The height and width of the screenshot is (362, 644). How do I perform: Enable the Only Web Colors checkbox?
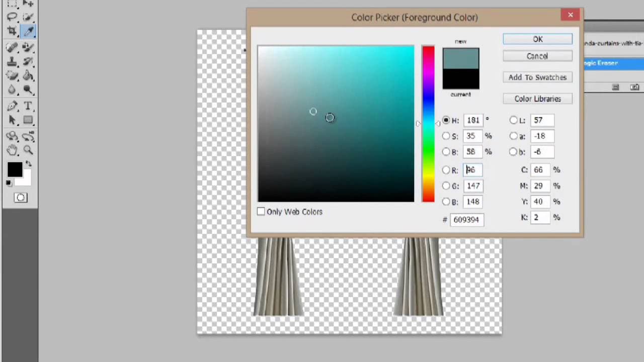click(261, 212)
